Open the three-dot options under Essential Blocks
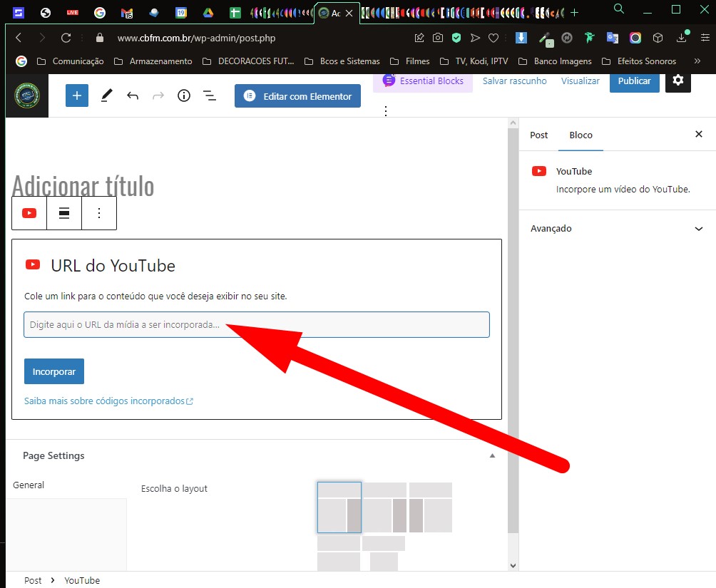The height and width of the screenshot is (588, 716). tap(386, 111)
